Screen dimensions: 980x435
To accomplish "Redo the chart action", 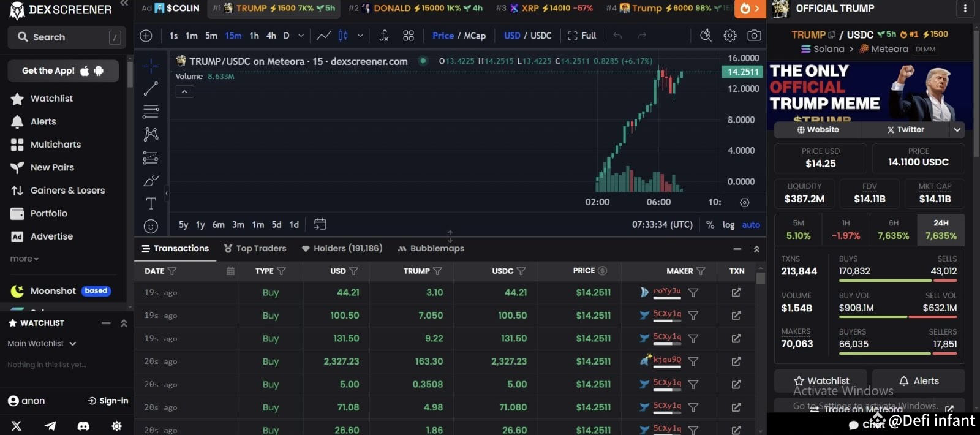I will pos(642,36).
